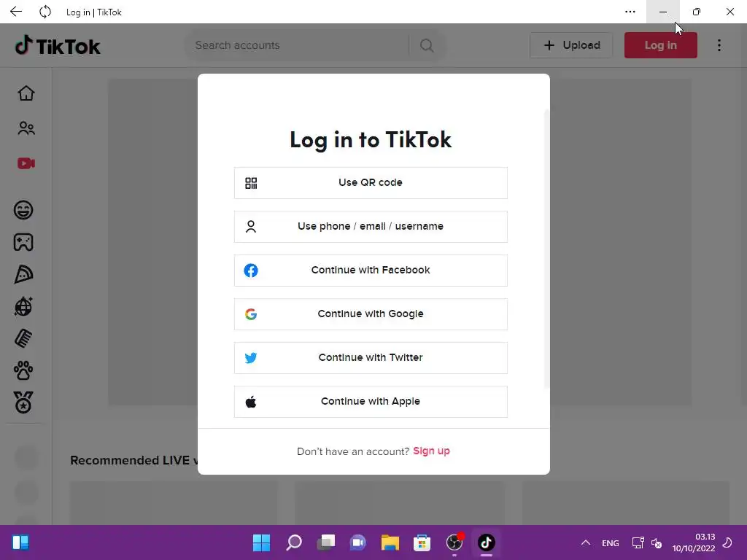This screenshot has width=747, height=560.
Task: Open the Chat app on taskbar
Action: tap(357, 542)
